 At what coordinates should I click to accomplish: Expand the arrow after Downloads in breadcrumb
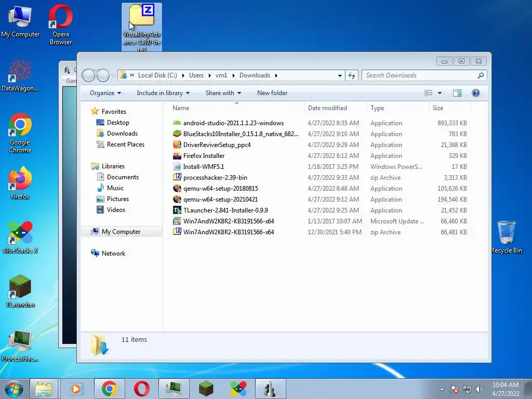[276, 75]
